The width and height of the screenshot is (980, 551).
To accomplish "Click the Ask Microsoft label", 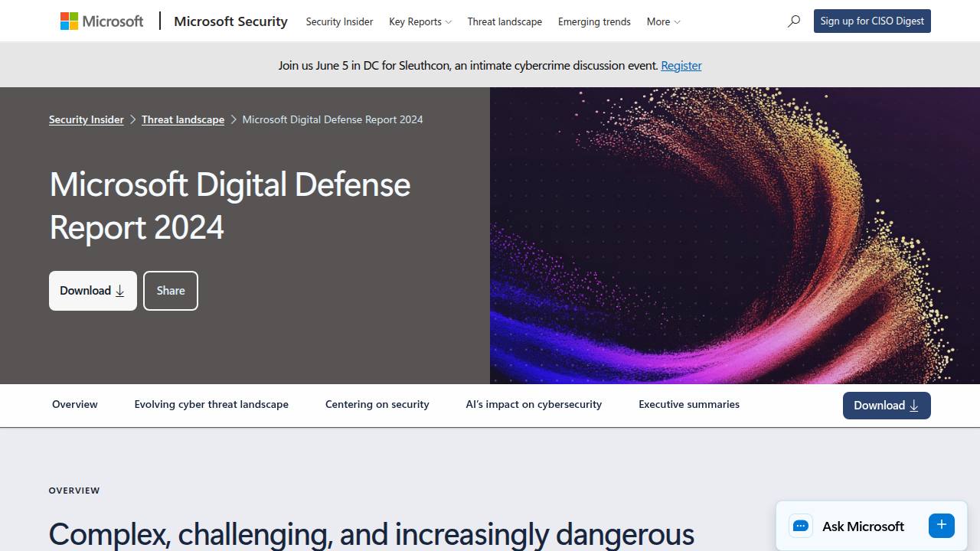I will click(863, 526).
